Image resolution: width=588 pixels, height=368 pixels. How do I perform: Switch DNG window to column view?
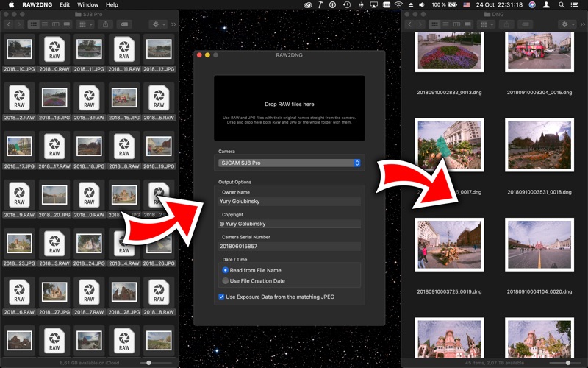(x=456, y=24)
